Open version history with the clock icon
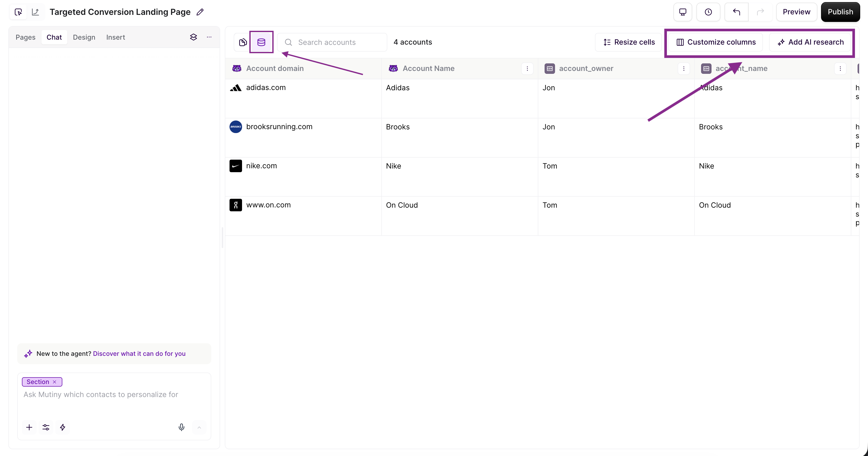 tap(708, 12)
